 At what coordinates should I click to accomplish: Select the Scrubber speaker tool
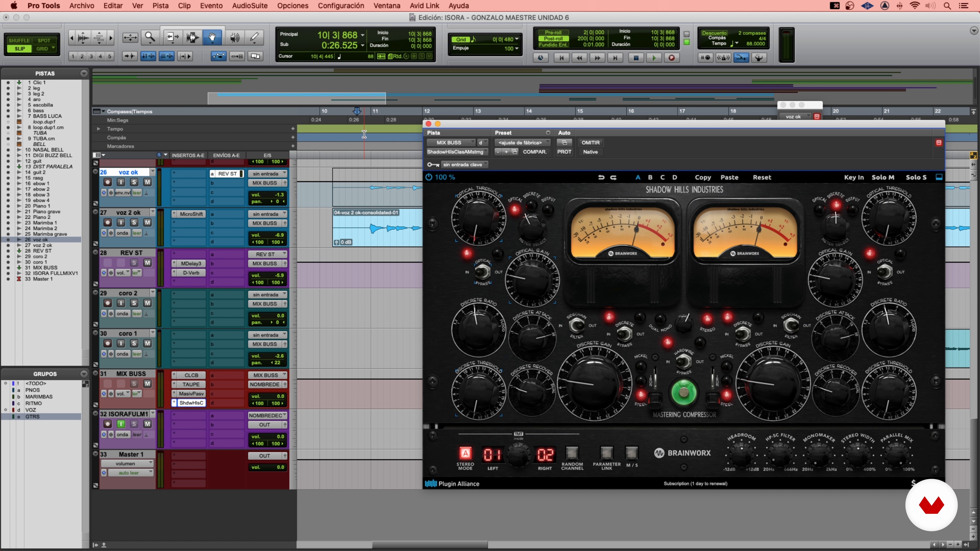point(235,37)
